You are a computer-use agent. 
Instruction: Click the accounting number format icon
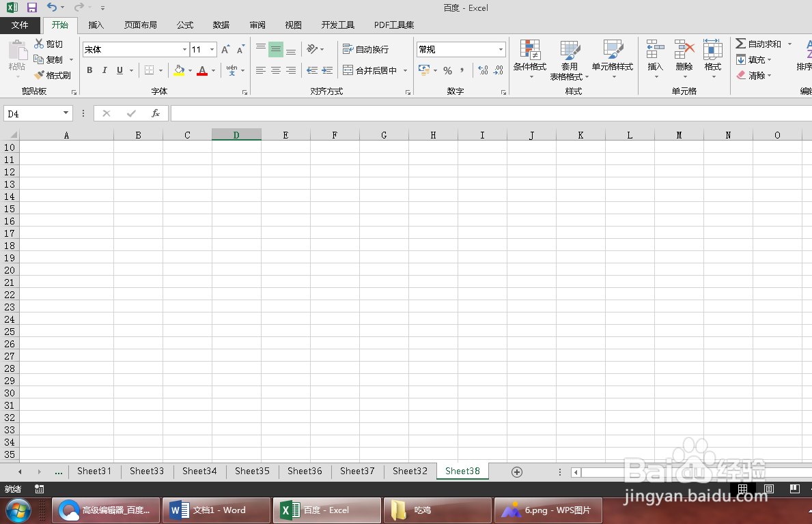424,70
